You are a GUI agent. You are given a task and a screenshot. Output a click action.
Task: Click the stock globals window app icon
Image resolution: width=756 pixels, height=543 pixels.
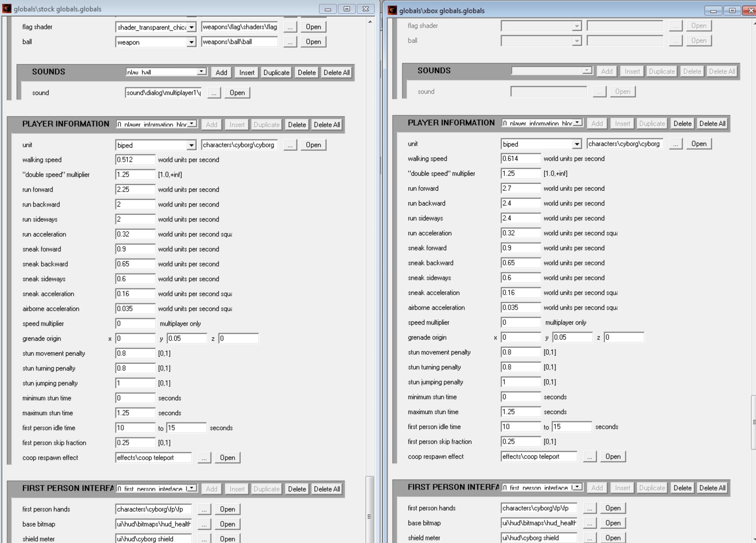[7, 9]
